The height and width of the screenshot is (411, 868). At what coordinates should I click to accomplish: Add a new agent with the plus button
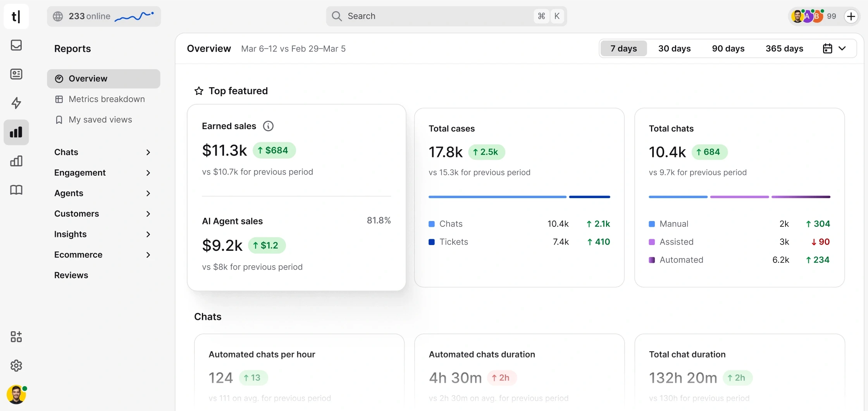click(851, 16)
